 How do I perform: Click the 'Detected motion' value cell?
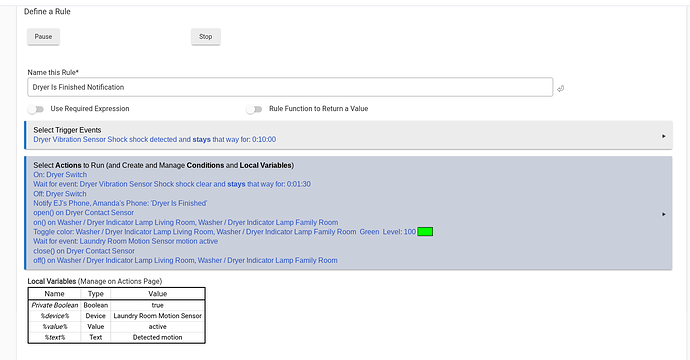(x=158, y=338)
